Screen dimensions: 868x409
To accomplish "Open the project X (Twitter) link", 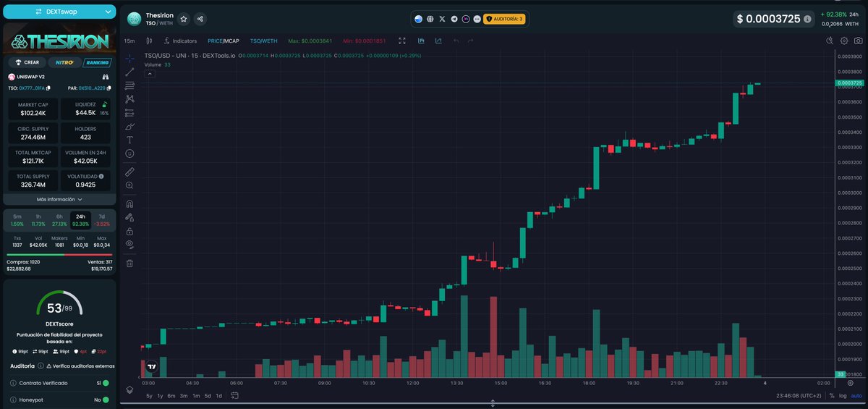I will click(x=442, y=19).
